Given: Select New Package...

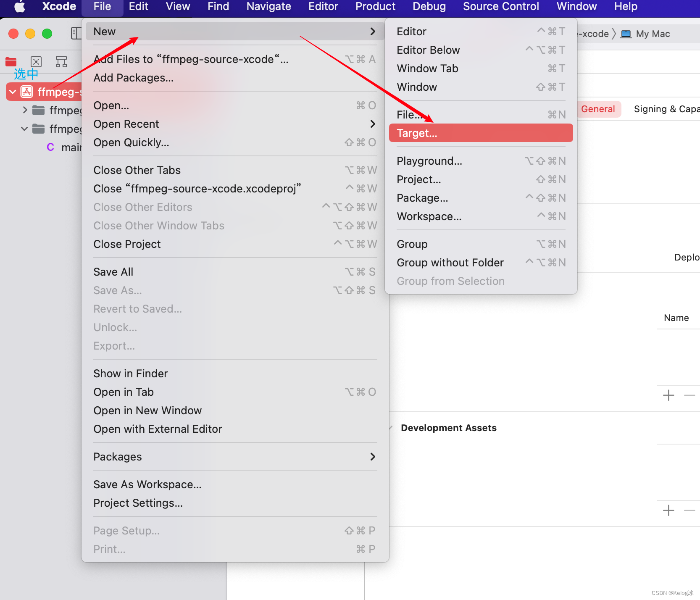Looking at the screenshot, I should 481,198.
